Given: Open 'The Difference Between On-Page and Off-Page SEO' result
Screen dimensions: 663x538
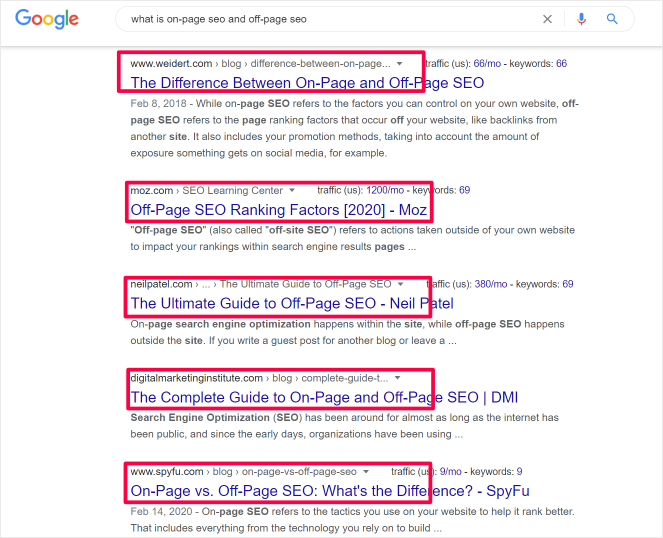Looking at the screenshot, I should coord(307,83).
